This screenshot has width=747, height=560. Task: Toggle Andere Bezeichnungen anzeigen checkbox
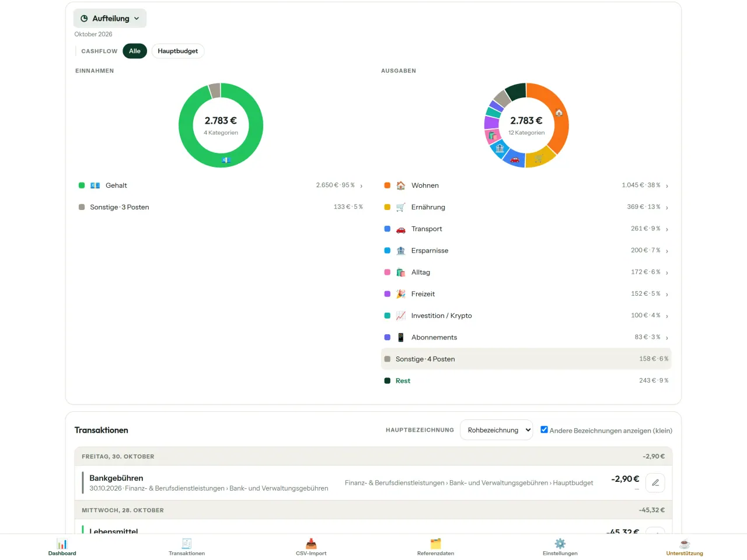(x=544, y=430)
